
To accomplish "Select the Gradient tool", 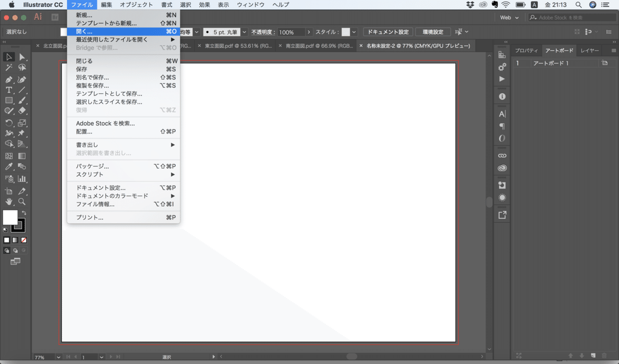I will click(22, 156).
